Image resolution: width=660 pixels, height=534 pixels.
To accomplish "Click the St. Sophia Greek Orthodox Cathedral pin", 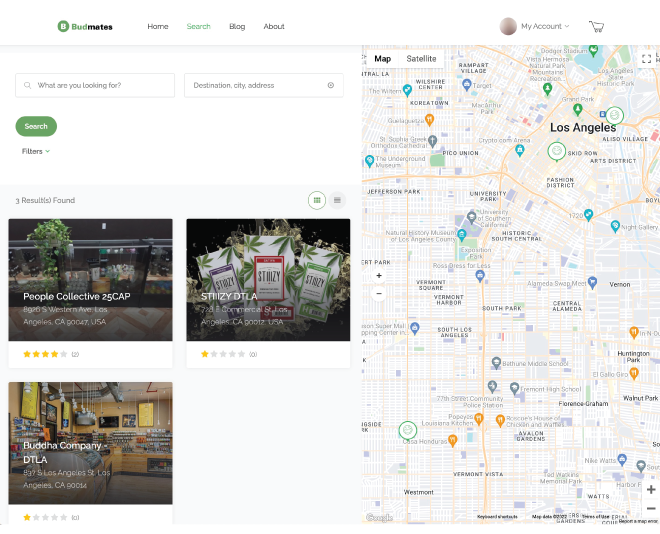I will (x=432, y=141).
